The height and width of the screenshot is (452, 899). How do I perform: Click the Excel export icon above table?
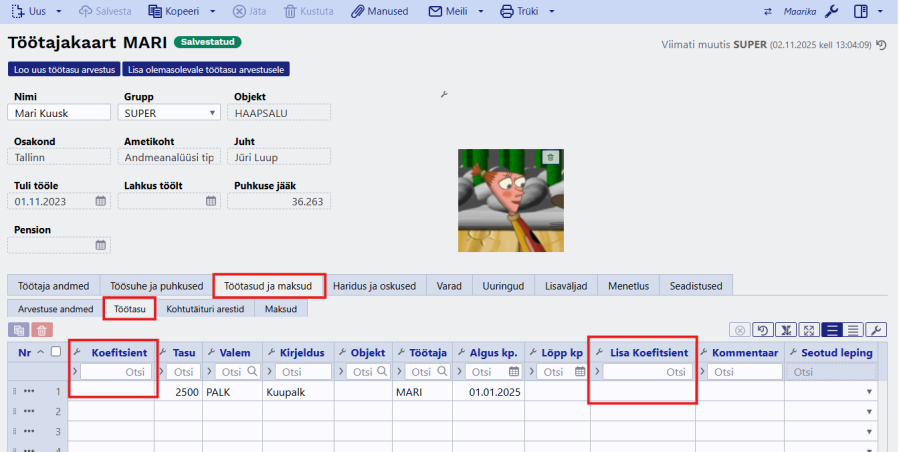786,330
